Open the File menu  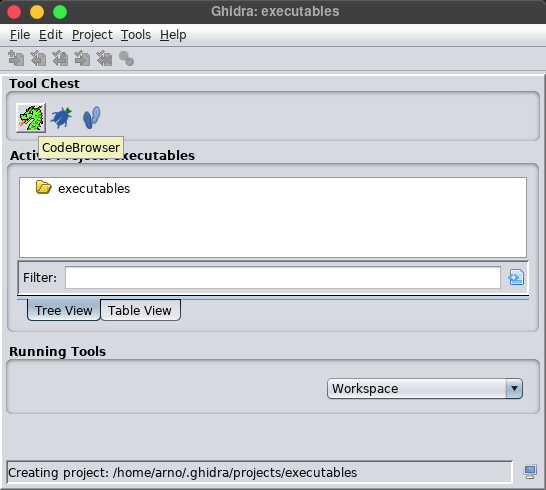[20, 35]
